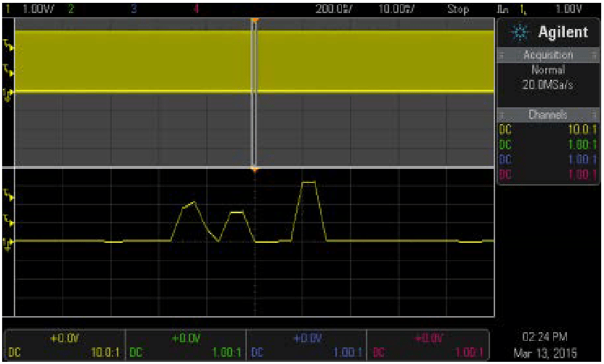The width and height of the screenshot is (604, 364).
Task: Click the upper trigger level marker in overview
Action: point(9,46)
